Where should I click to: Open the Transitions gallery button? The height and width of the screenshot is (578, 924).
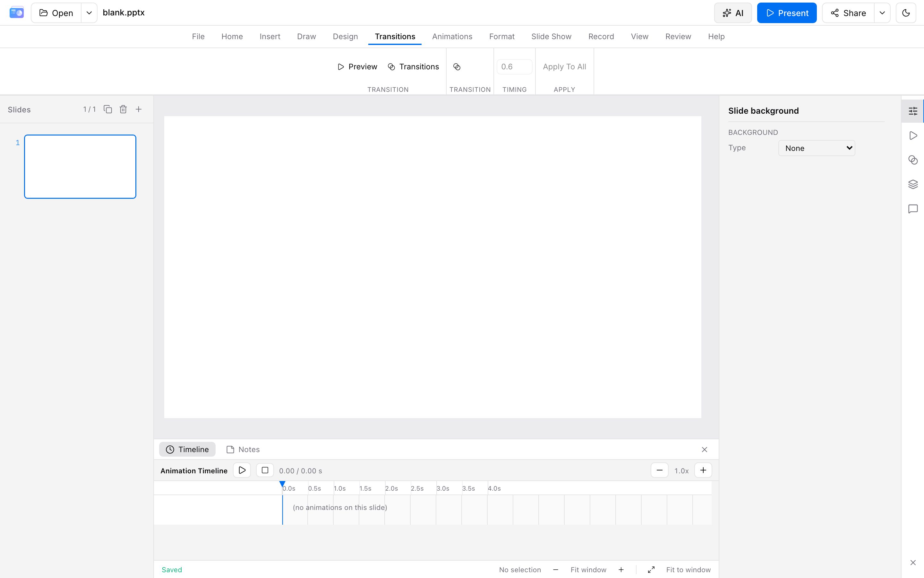[414, 66]
